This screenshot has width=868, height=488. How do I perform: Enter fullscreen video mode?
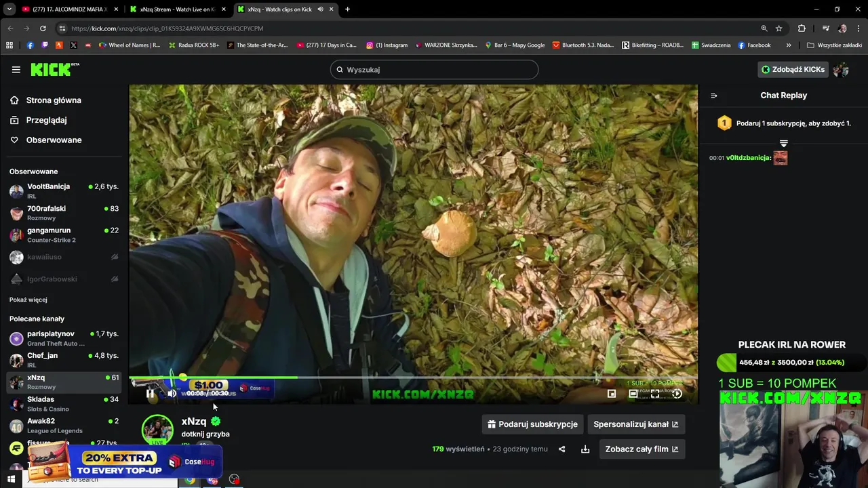[655, 393]
